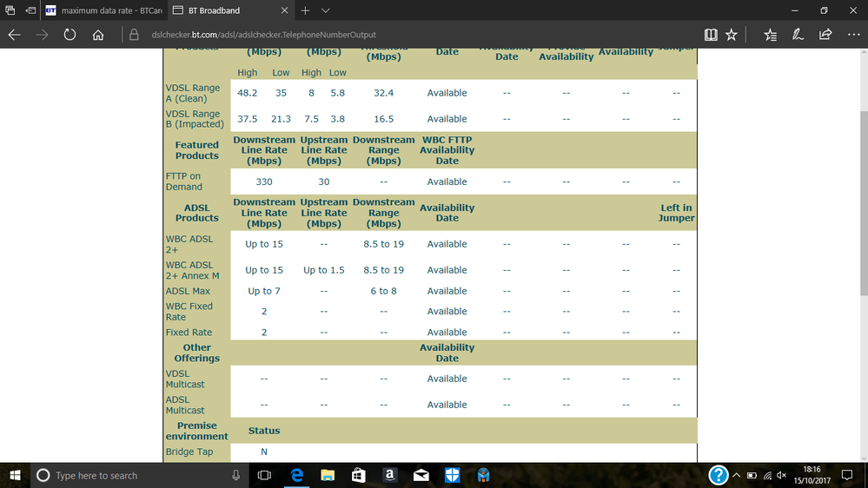Open the Hub favorites list
Image resolution: width=868 pixels, height=488 pixels.
pos(770,35)
